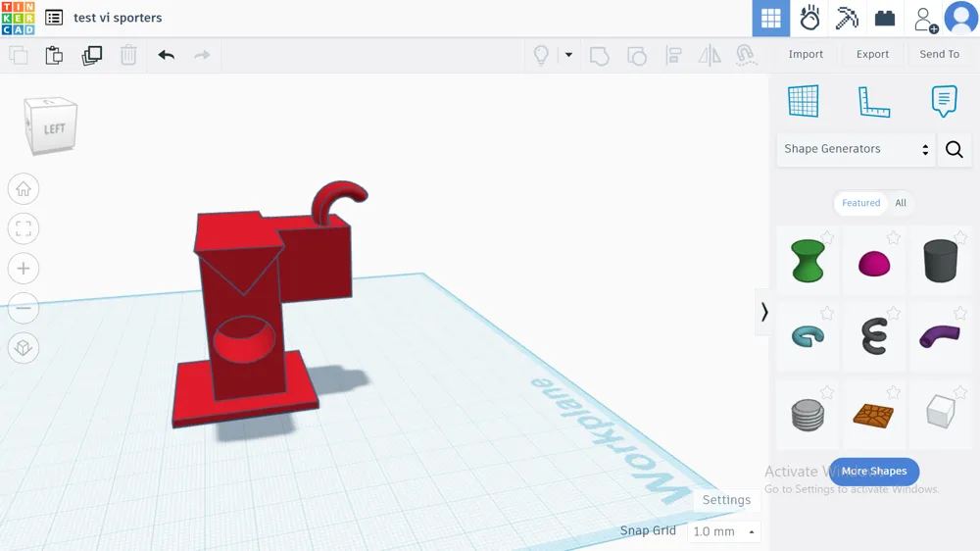
Task: Open the Bricks editor icon
Action: (884, 18)
